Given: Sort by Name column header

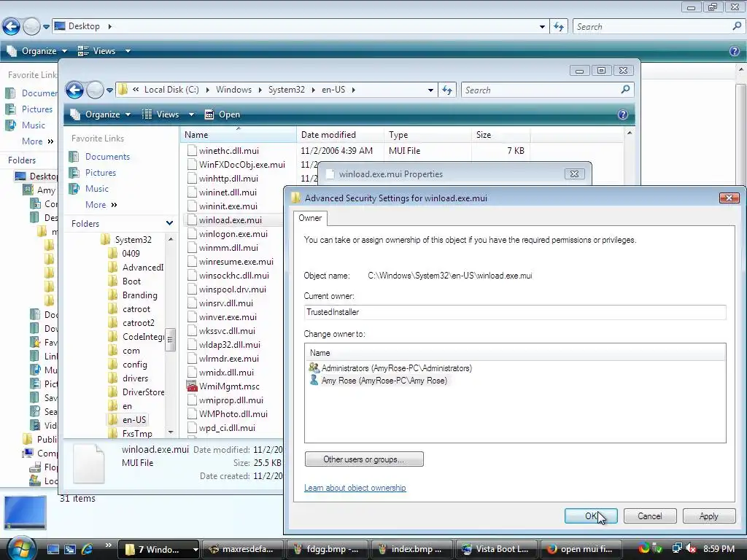Looking at the screenshot, I should (x=239, y=135).
